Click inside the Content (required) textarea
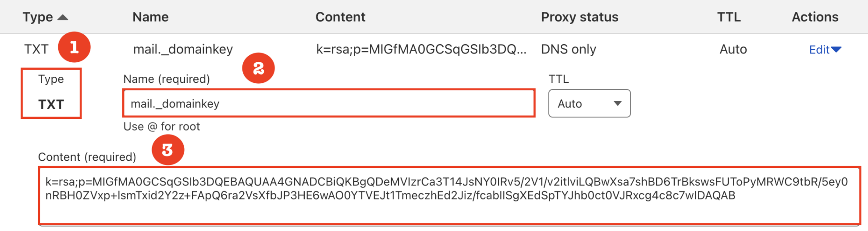 (449, 195)
